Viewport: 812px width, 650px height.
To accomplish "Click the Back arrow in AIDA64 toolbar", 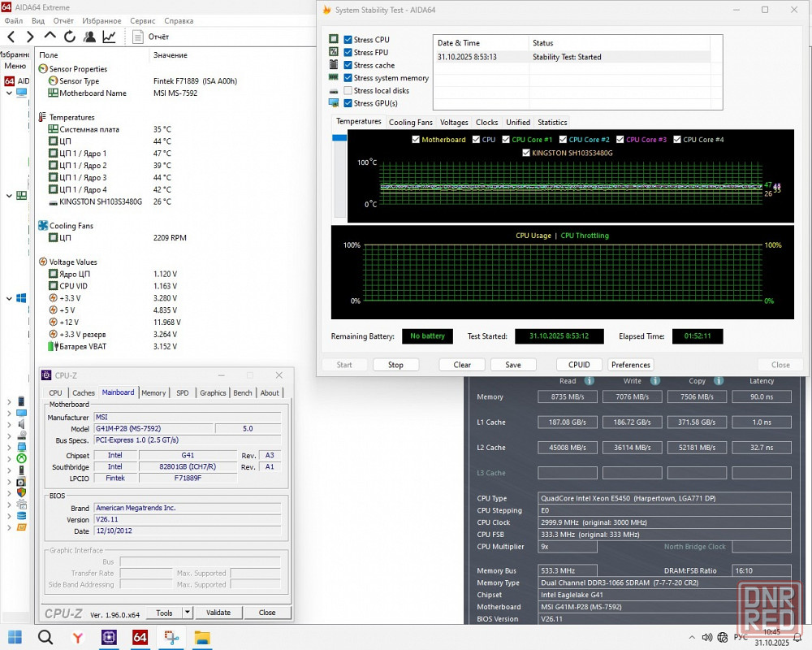I will coord(11,37).
